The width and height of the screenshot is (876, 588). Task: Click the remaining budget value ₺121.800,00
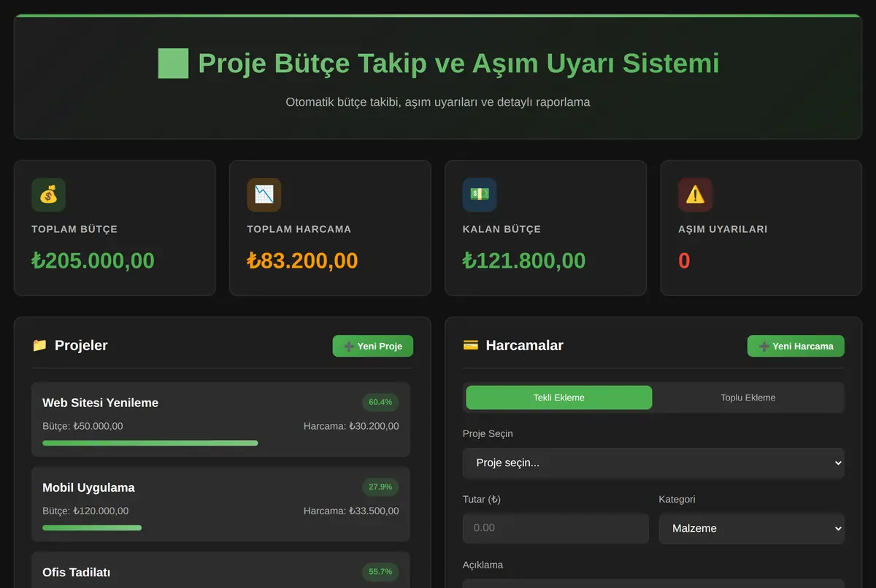pyautogui.click(x=524, y=260)
